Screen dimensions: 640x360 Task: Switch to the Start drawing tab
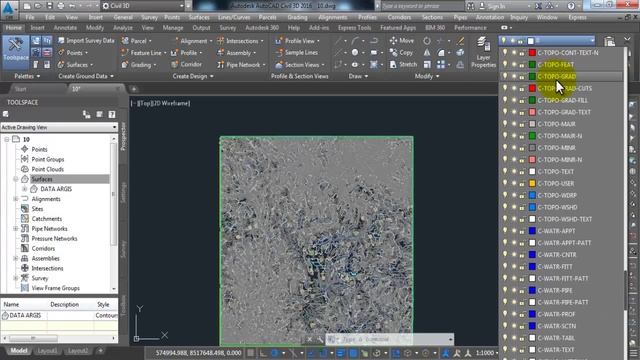point(20,89)
